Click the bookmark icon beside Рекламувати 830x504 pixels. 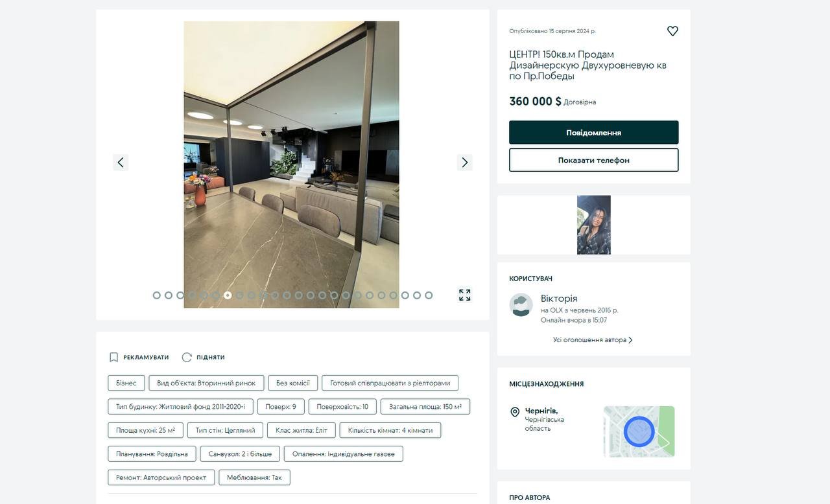click(113, 357)
